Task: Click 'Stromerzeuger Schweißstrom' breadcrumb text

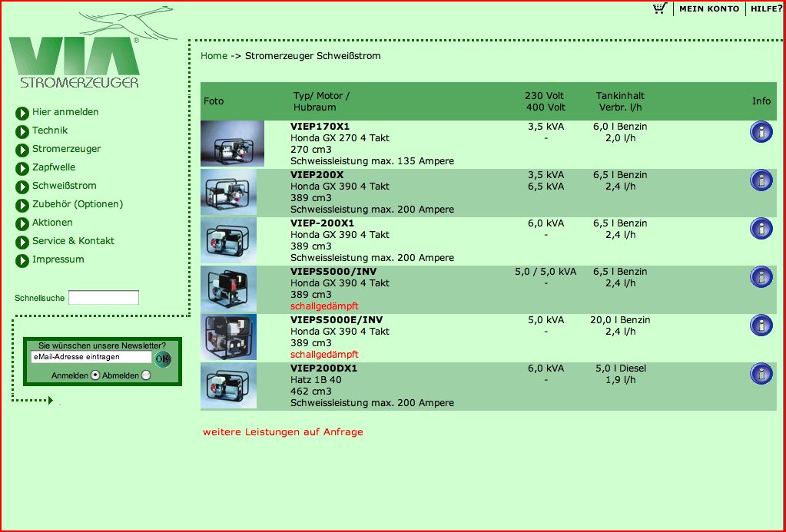Action: (x=313, y=56)
